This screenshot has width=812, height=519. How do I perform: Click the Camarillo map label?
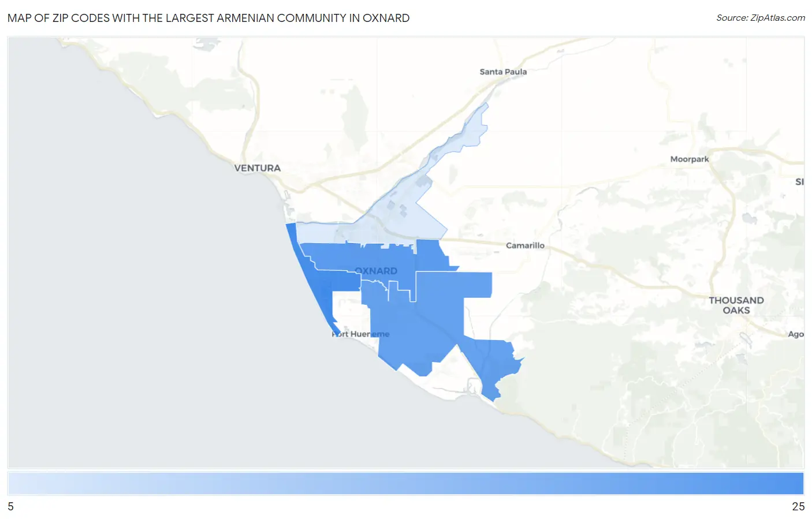525,245
